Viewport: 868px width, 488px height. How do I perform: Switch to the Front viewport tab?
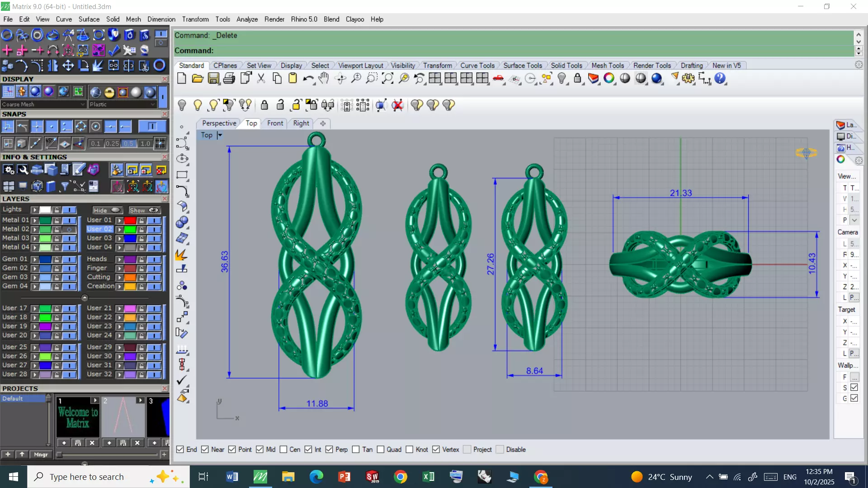coord(275,123)
